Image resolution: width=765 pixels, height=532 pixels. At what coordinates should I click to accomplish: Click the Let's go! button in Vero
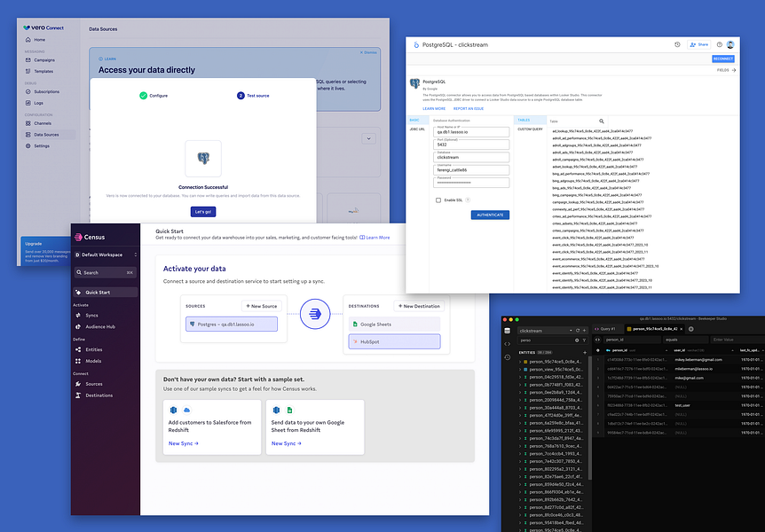[202, 213]
